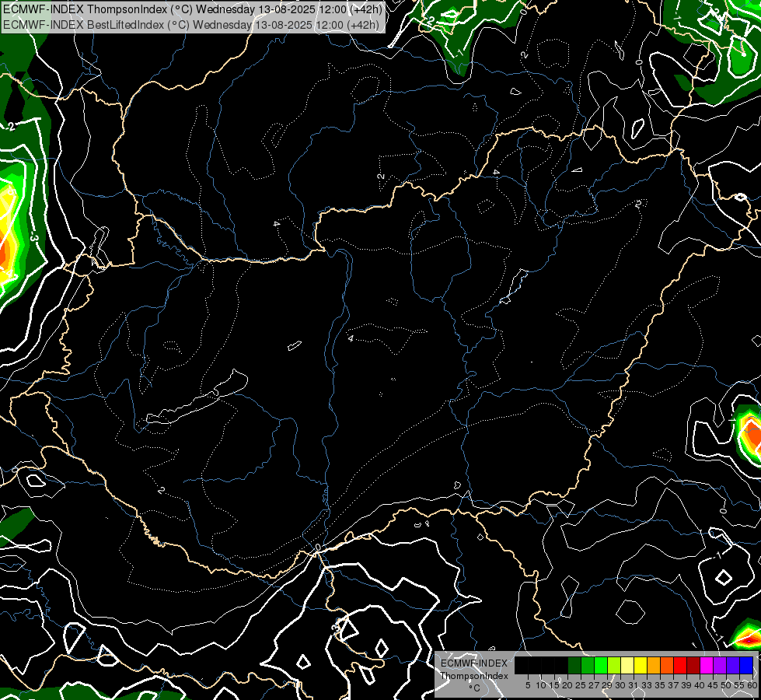Pick the bright red 37–39 legend swatch

tap(680, 665)
